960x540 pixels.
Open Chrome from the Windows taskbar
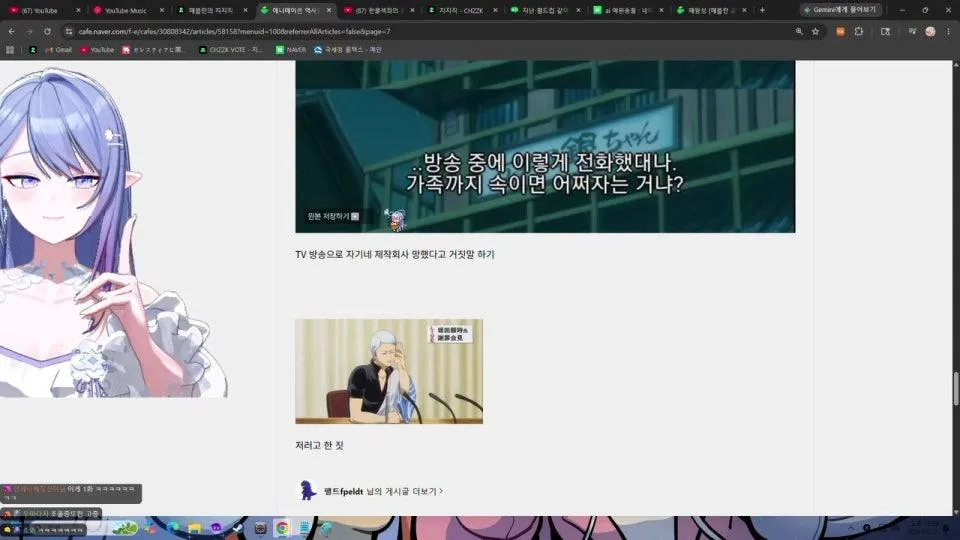(282, 528)
